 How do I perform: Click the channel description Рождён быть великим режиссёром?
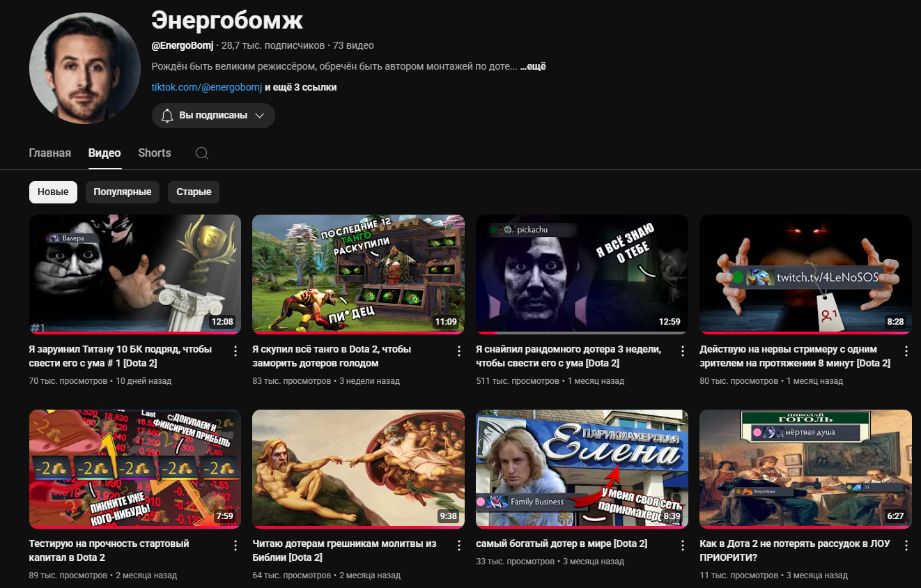point(334,66)
